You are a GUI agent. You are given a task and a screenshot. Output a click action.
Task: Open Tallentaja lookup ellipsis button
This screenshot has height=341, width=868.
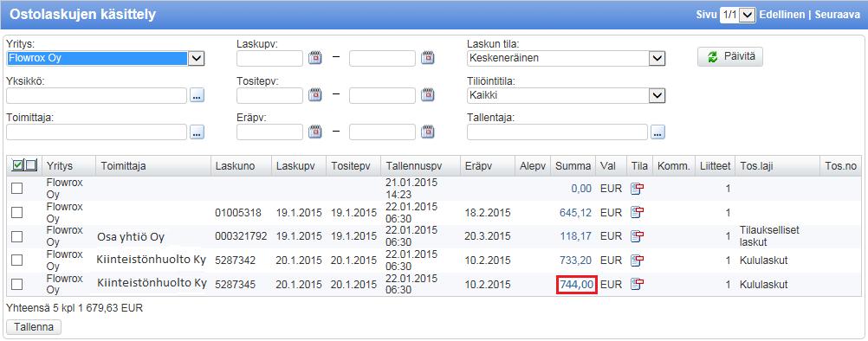click(x=657, y=132)
